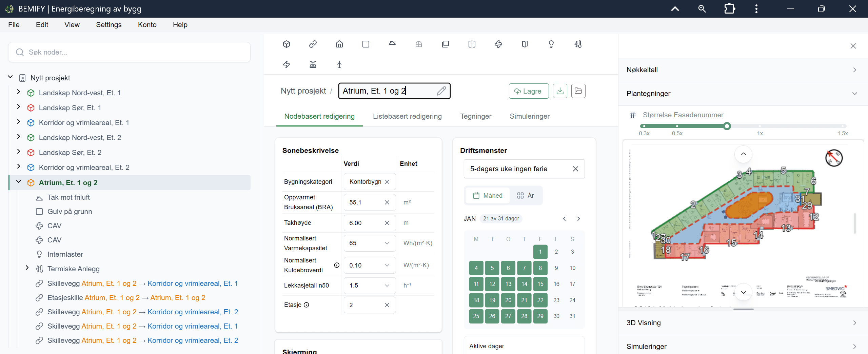The height and width of the screenshot is (354, 868).
Task: Switch calendar view to Måned
Action: (x=488, y=196)
